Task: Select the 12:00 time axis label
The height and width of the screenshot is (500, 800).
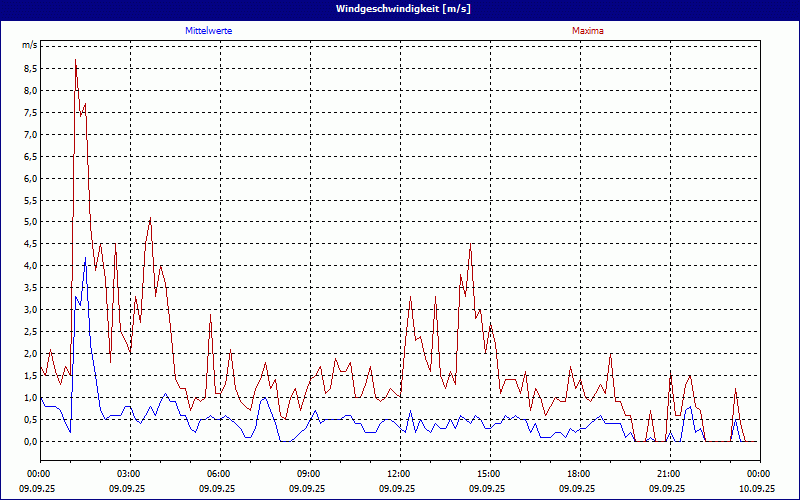Action: coord(398,473)
